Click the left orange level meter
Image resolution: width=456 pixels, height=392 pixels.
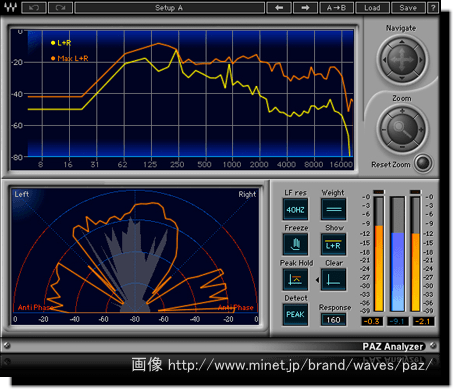379,254
